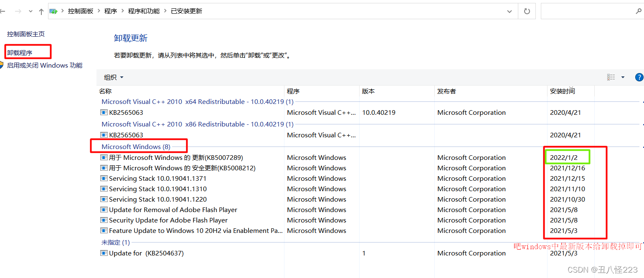Expand the address bar history dropdown
The height and width of the screenshot is (278, 644).
pyautogui.click(x=510, y=11)
